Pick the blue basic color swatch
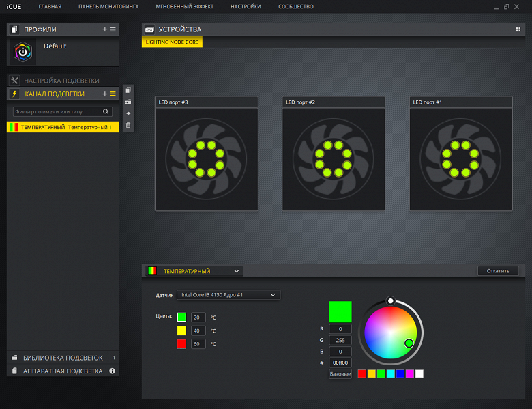 (x=400, y=373)
